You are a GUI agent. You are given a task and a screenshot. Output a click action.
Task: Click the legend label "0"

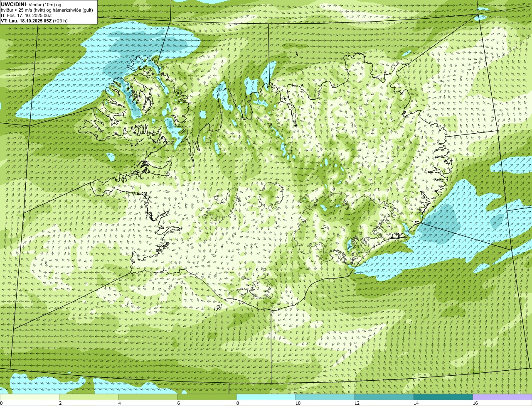pyautogui.click(x=1, y=403)
